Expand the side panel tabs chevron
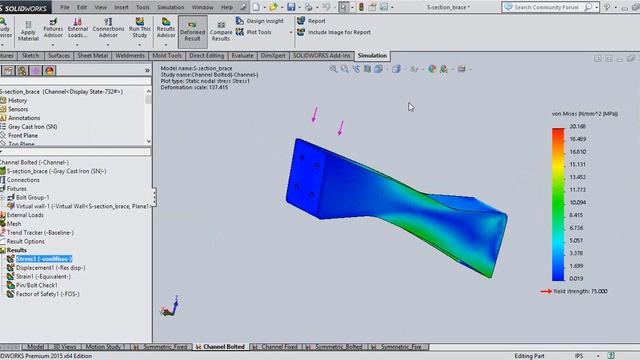The height and width of the screenshot is (360, 640). point(147,71)
